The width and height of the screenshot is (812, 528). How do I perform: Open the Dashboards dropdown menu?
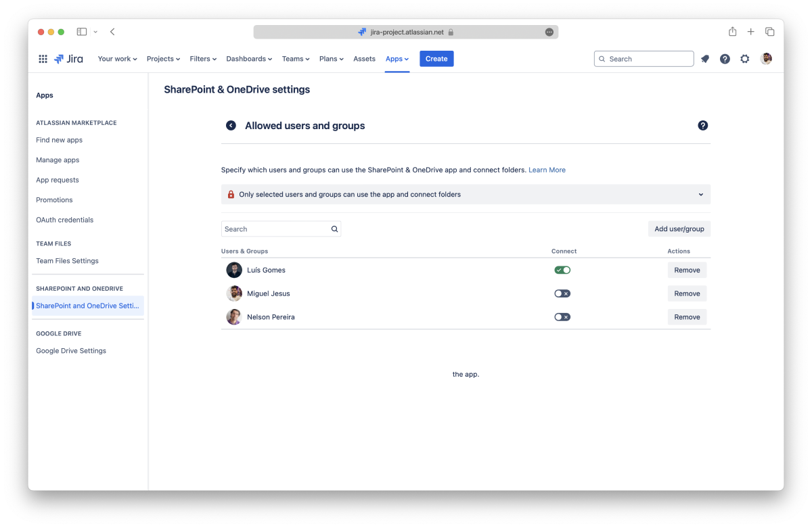[248, 59]
